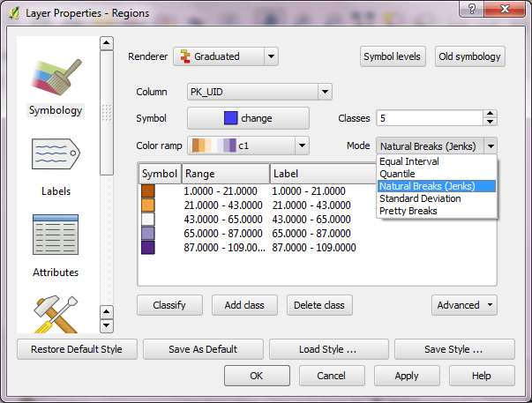Click the dark purple 87-109 class swatch
The width and height of the screenshot is (532, 403).
tap(147, 249)
